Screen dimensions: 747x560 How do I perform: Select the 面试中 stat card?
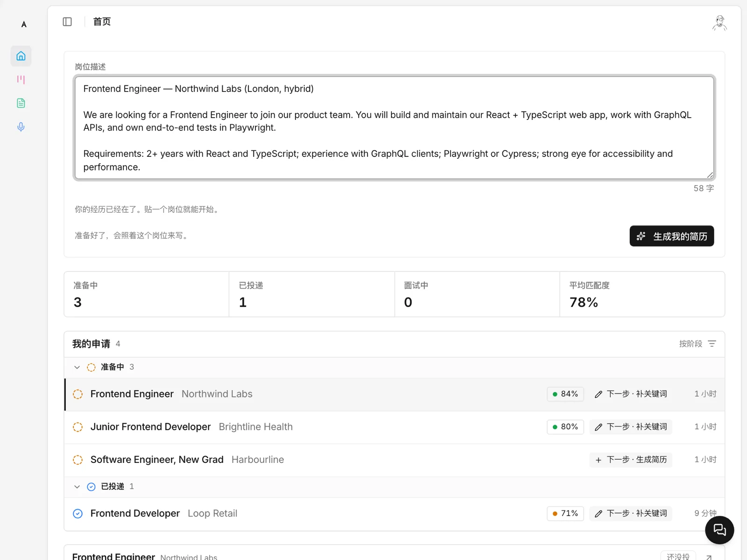tap(477, 294)
